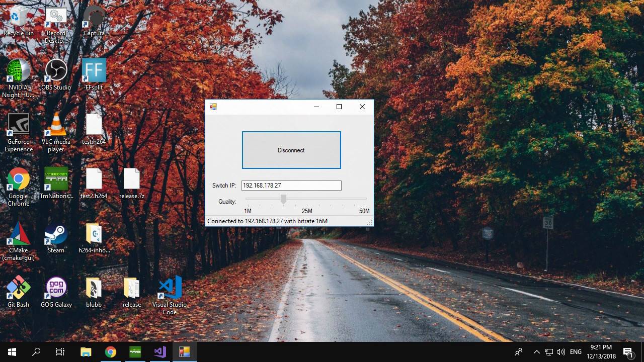644x362 pixels.
Task: Open GOG Galaxy desktop icon
Action: point(56,290)
